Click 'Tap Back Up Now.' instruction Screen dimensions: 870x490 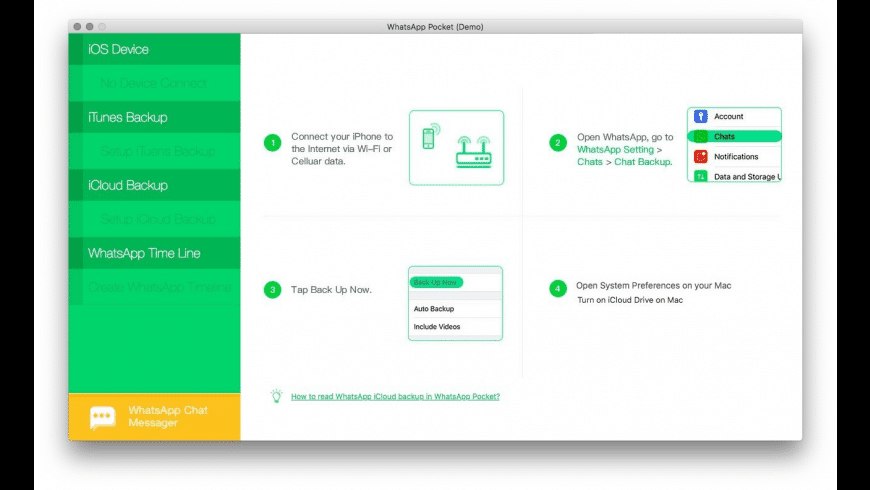click(331, 290)
